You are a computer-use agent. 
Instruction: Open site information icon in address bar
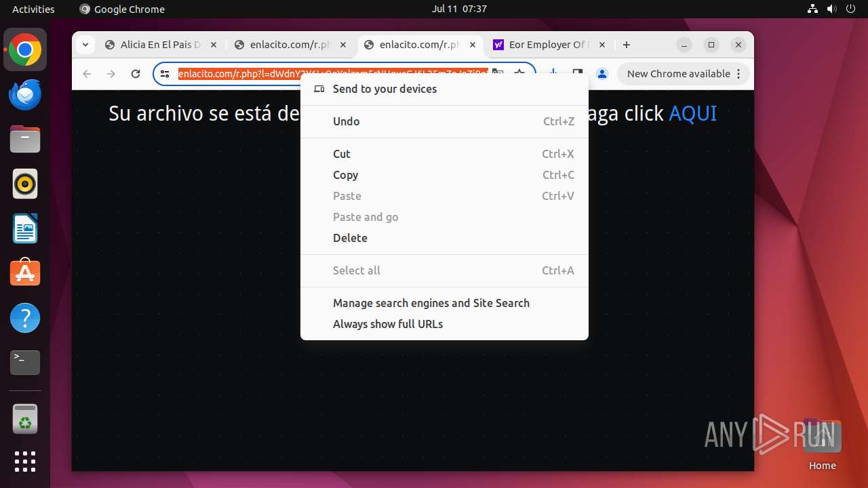(x=165, y=74)
